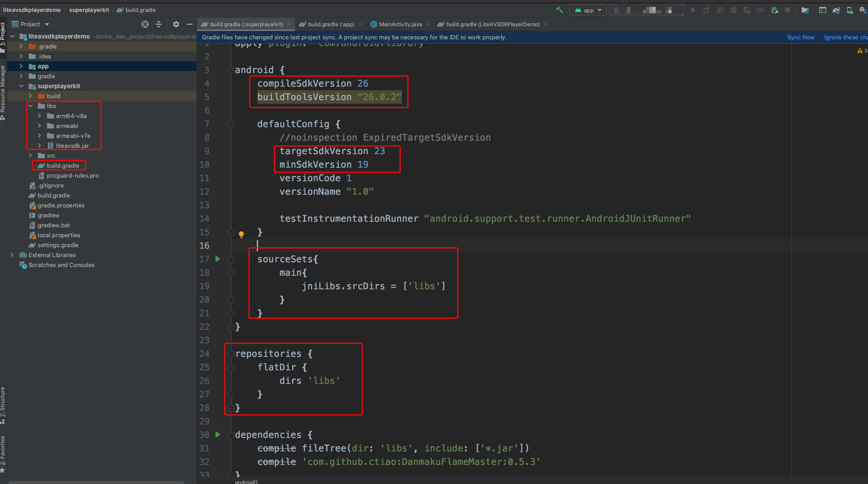Click the Make Project hammer icon

(559, 10)
